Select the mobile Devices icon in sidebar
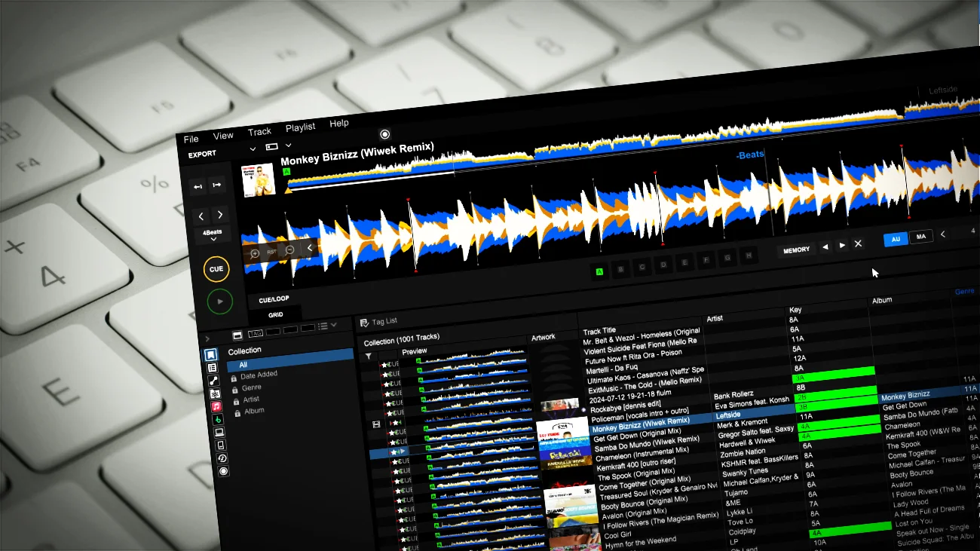The width and height of the screenshot is (980, 551). (x=220, y=444)
